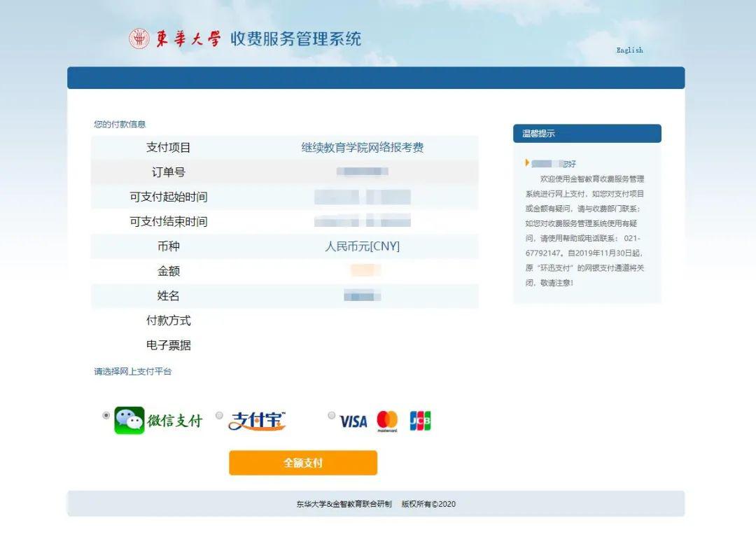756x537 pixels.
Task: Click the 温馨提示 panel header
Action: click(x=539, y=133)
